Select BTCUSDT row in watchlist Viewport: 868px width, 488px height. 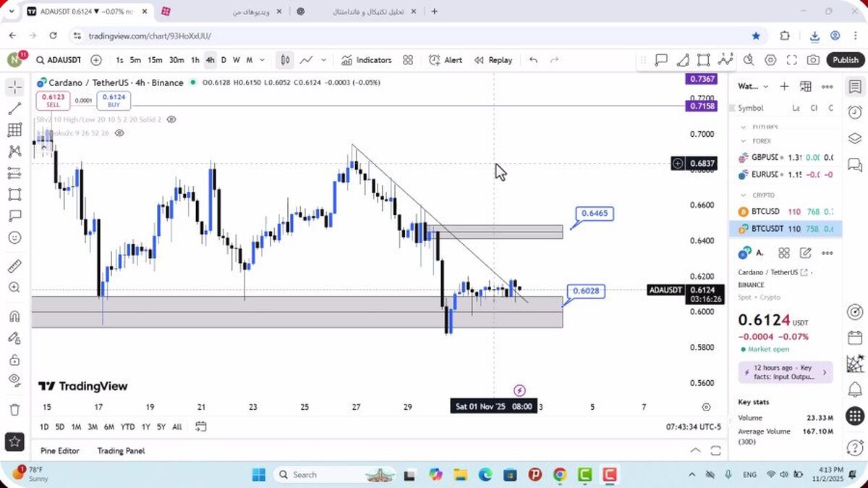pos(786,229)
